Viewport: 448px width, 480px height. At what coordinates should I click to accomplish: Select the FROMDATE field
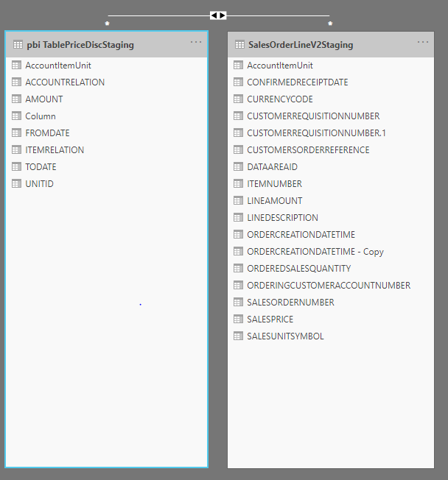(47, 133)
